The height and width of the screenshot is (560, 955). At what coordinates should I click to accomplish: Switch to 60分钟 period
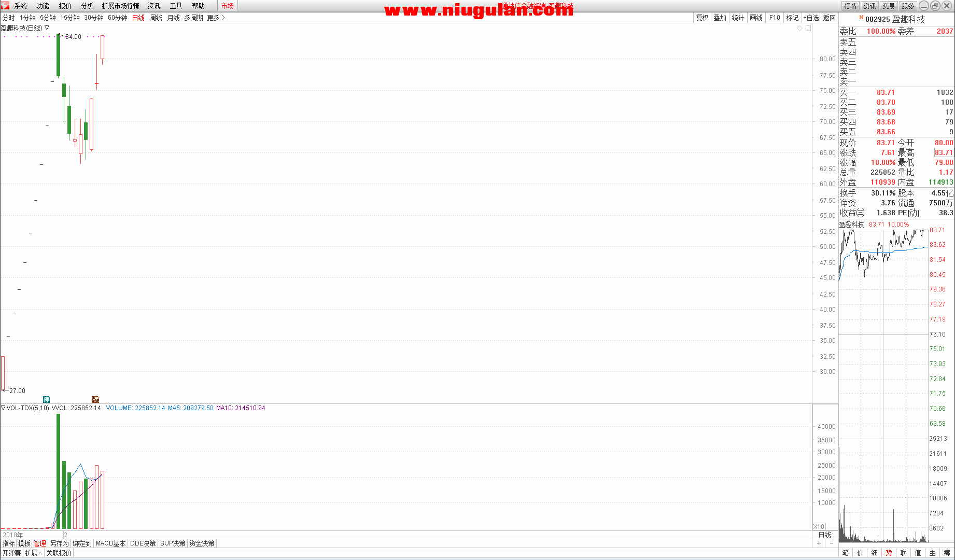pos(118,18)
